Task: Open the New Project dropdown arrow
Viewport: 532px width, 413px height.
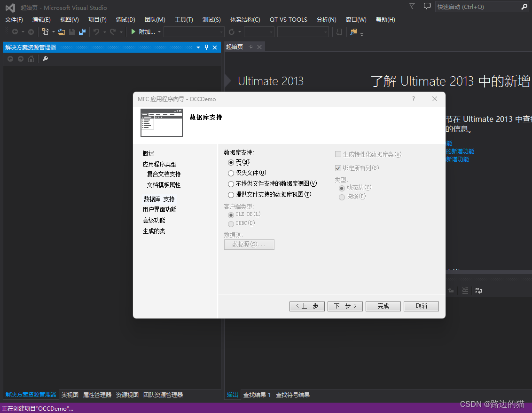Action: (53, 32)
